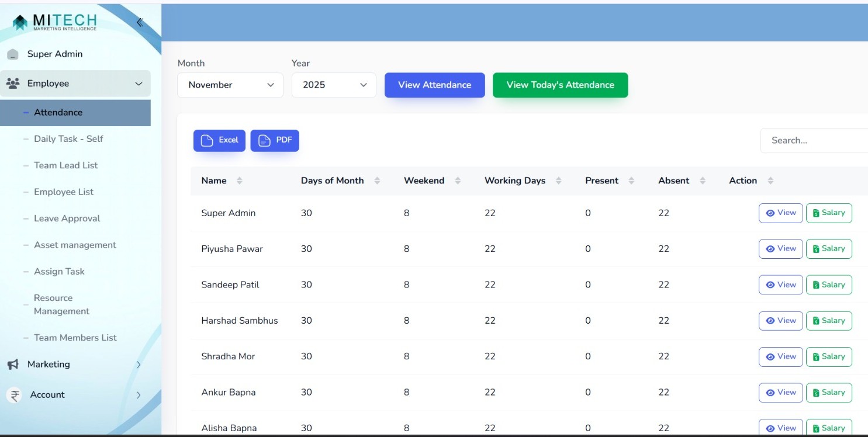This screenshot has height=437, width=868.
Task: Click the Account rupee icon
Action: pyautogui.click(x=14, y=394)
